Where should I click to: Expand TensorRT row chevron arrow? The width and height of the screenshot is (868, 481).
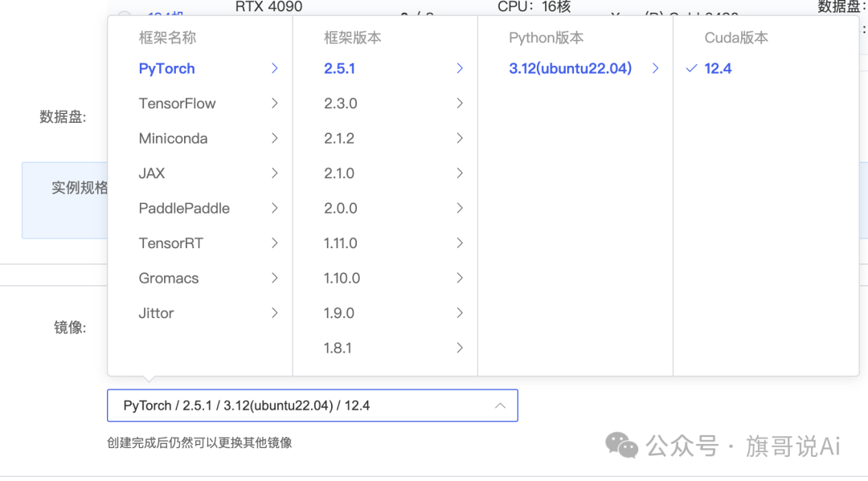click(275, 243)
